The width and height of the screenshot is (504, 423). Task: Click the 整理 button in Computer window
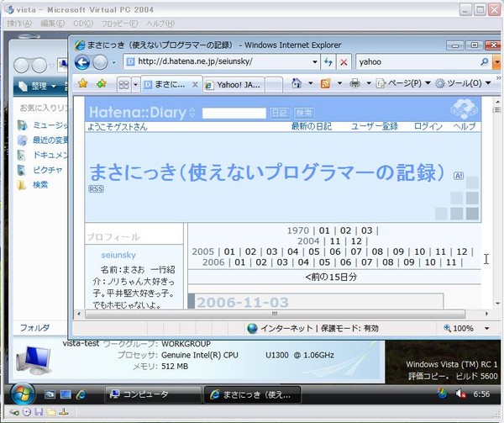(37, 87)
